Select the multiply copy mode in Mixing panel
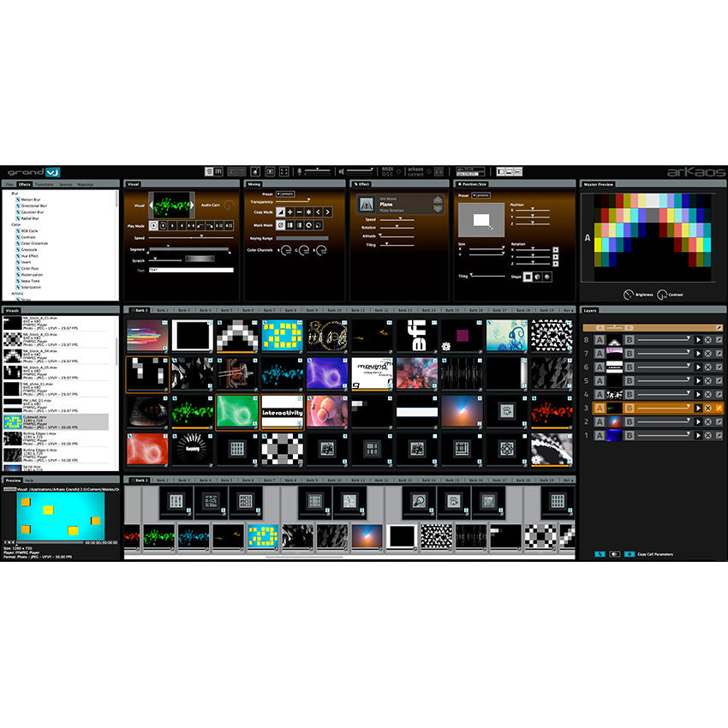Viewport: 728px width, 728px height. [x=308, y=212]
